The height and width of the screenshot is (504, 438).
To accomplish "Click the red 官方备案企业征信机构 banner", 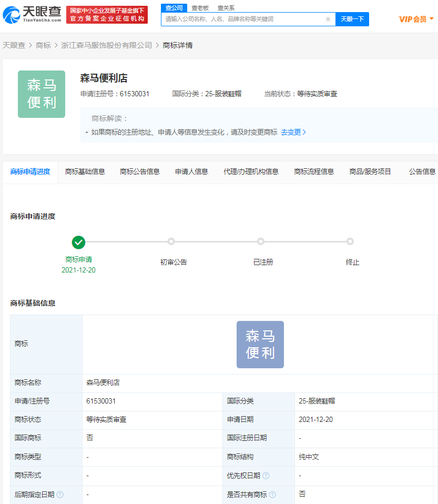I will click(x=107, y=15).
